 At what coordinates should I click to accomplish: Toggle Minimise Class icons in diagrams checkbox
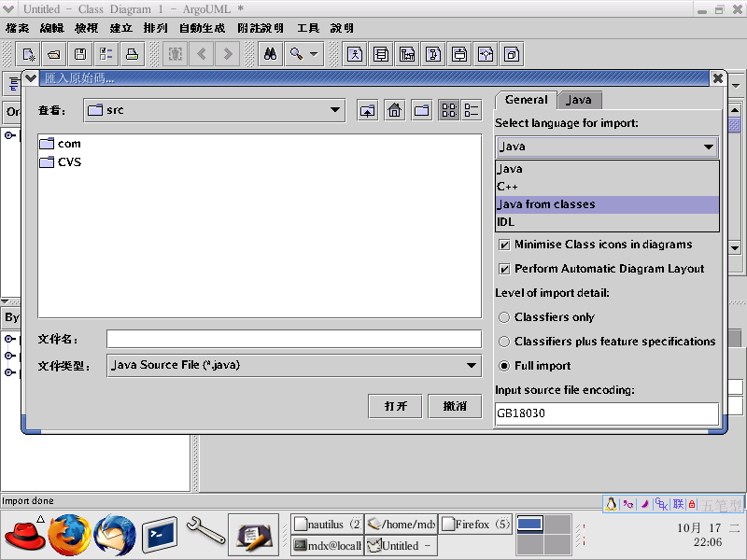[504, 245]
